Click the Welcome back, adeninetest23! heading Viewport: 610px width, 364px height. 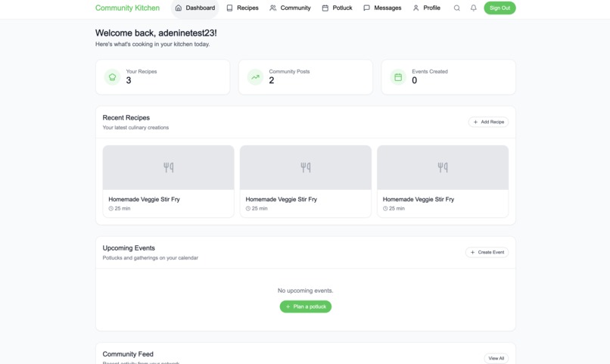click(x=156, y=33)
